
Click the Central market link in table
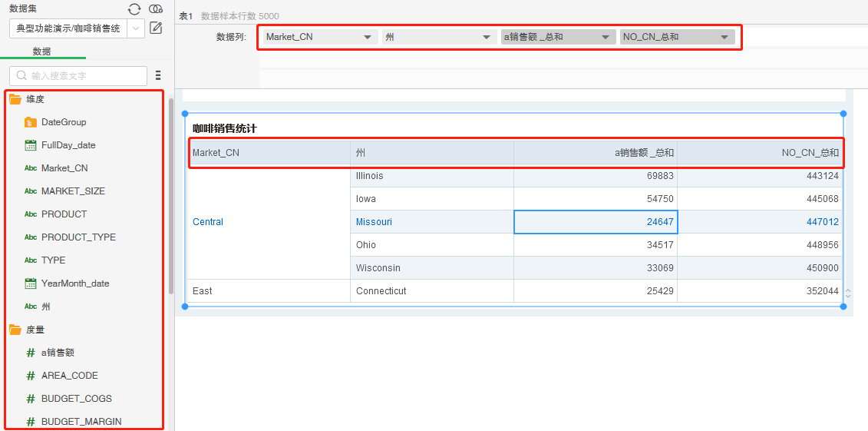click(x=208, y=222)
